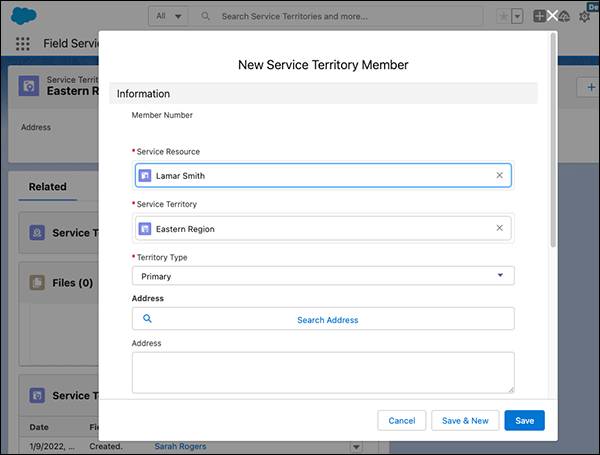
Task: Switch to the Related tab
Action: (x=48, y=187)
